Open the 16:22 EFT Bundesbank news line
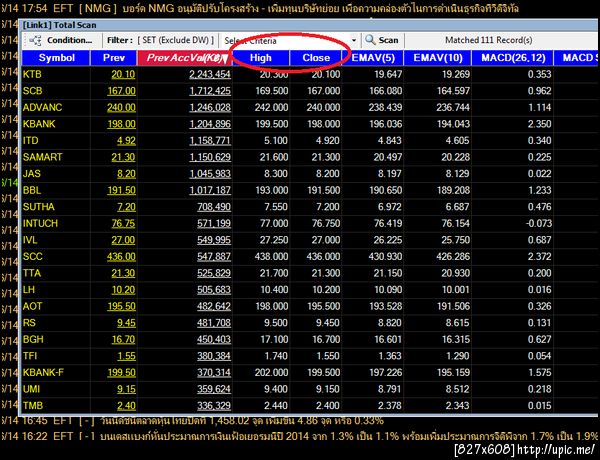 (299, 436)
